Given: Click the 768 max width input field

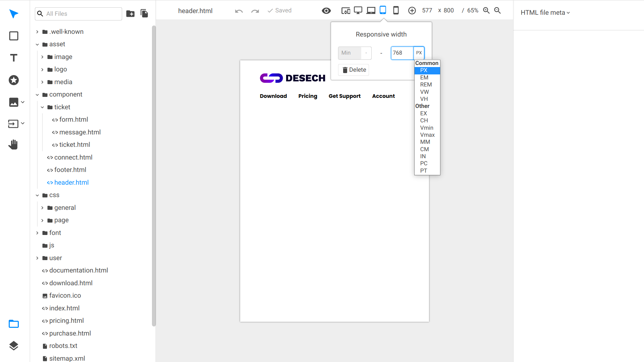Looking at the screenshot, I should (x=402, y=53).
